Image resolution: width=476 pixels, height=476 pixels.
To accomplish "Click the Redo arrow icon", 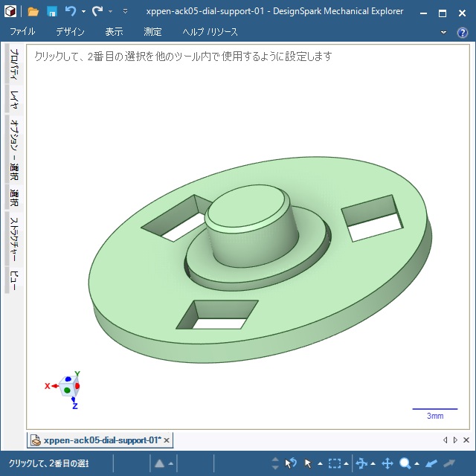I will (97, 11).
